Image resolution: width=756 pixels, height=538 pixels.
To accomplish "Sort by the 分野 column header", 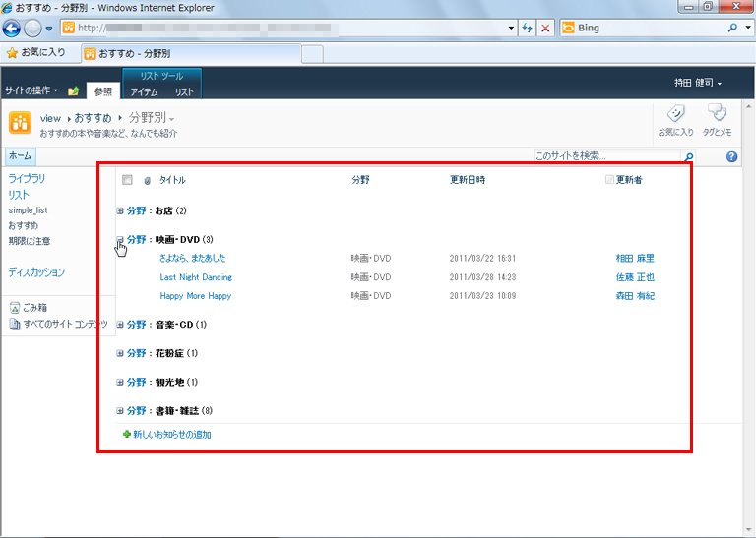I will click(x=360, y=180).
